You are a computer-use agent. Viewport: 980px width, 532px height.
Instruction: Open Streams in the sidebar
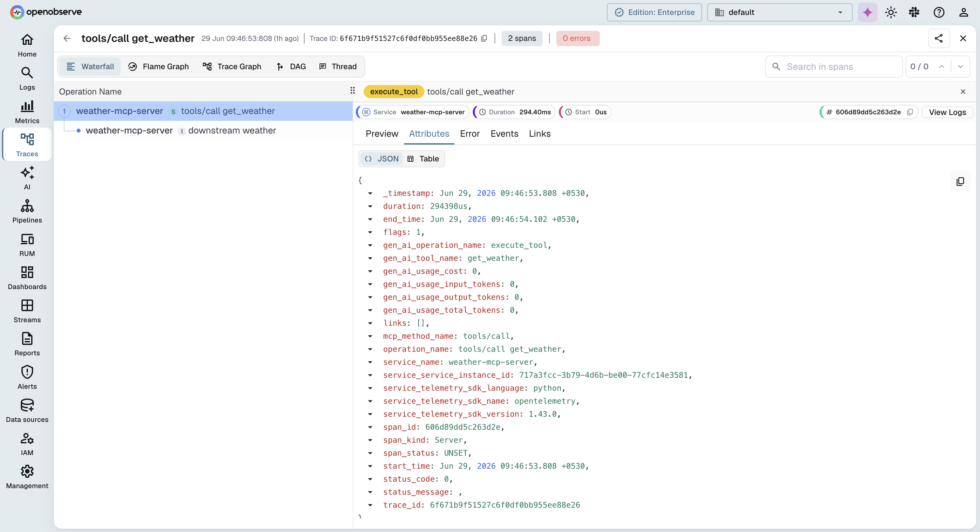27,311
